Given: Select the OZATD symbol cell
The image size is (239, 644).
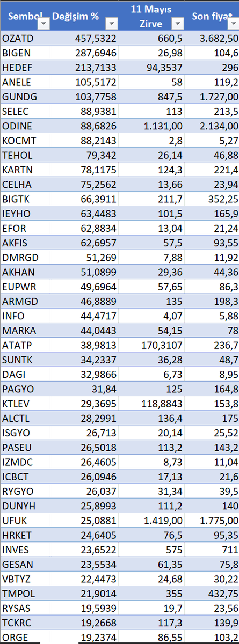Looking at the screenshot, I should [x=25, y=38].
